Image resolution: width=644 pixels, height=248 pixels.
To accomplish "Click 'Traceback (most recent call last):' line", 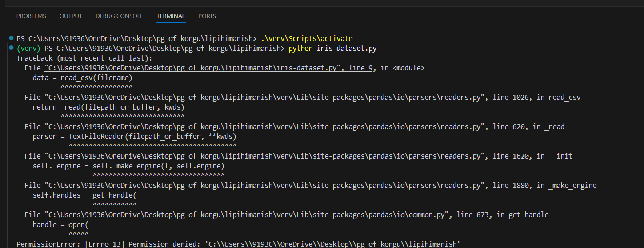I will [x=84, y=58].
